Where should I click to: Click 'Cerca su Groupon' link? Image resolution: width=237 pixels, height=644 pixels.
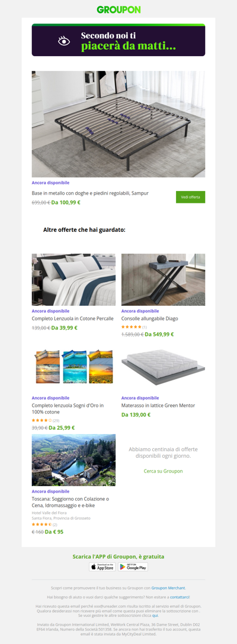[x=164, y=471]
